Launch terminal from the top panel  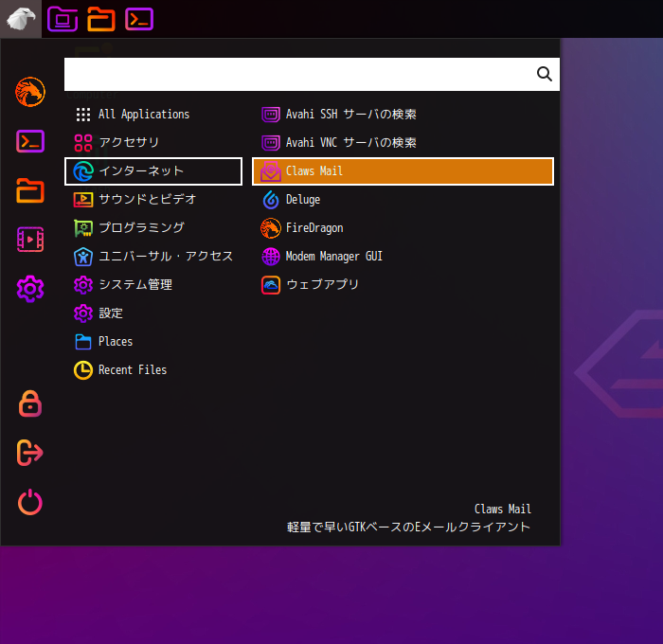point(139,19)
